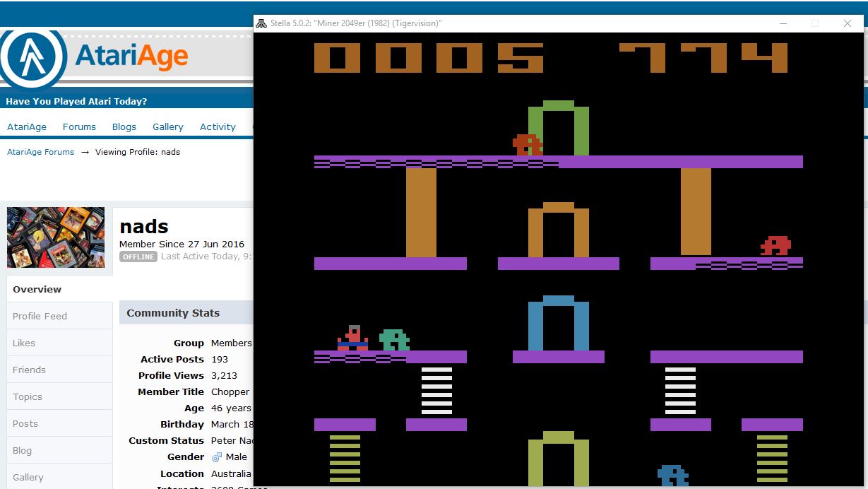Click the nads profile avatar image
The width and height of the screenshot is (868, 489).
[56, 237]
